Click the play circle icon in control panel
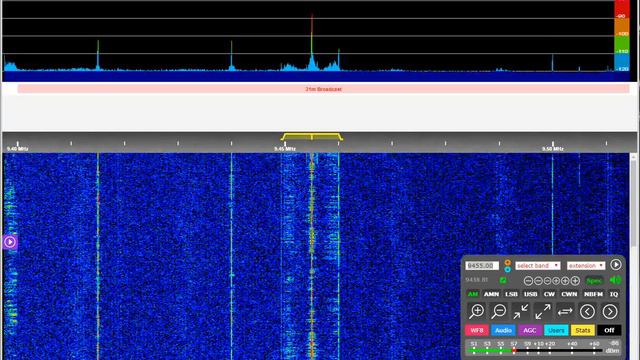 tap(616, 265)
